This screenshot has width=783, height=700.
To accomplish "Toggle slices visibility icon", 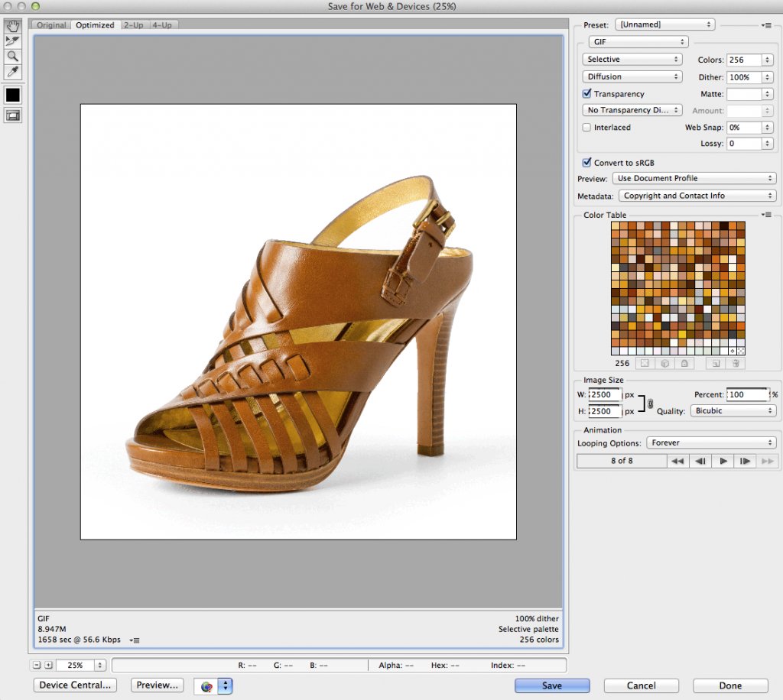I will [x=13, y=115].
